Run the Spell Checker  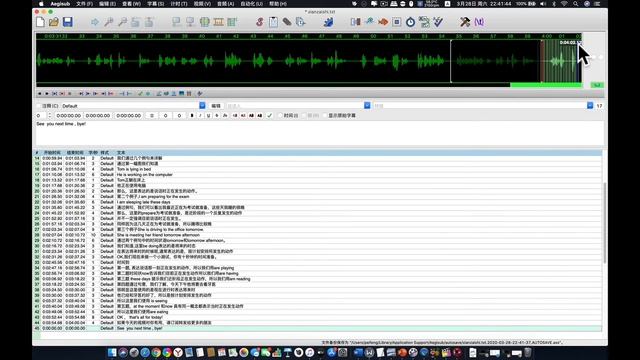[438, 22]
